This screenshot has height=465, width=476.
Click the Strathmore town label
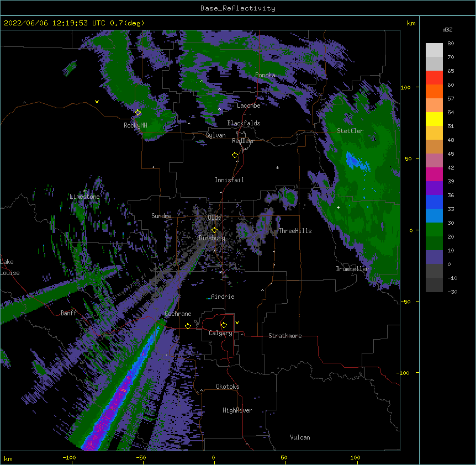click(285, 336)
